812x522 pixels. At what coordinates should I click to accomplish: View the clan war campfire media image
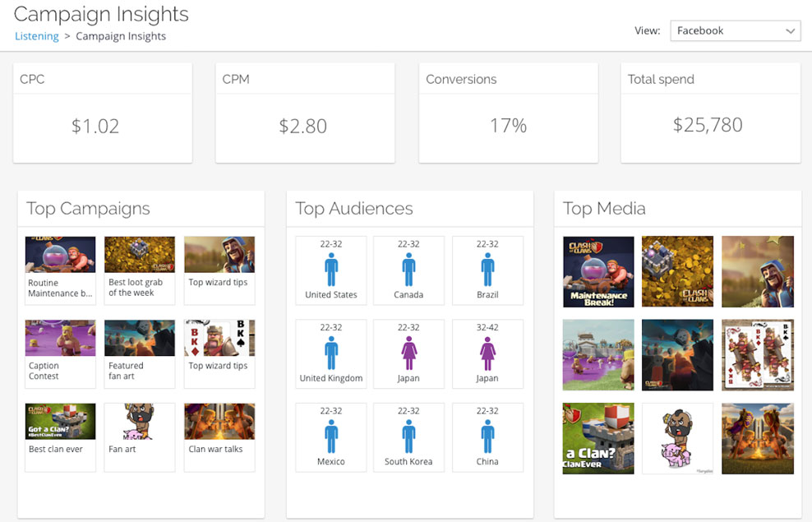pyautogui.click(x=758, y=439)
